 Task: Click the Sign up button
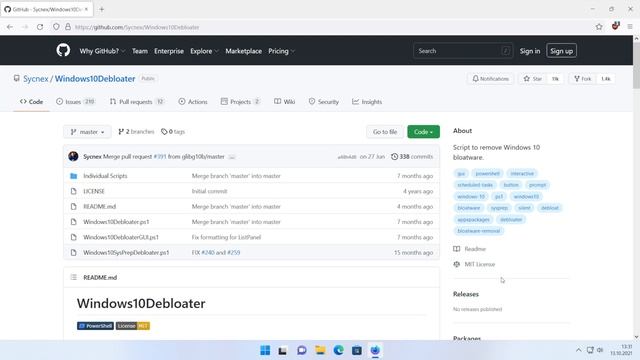(x=561, y=51)
